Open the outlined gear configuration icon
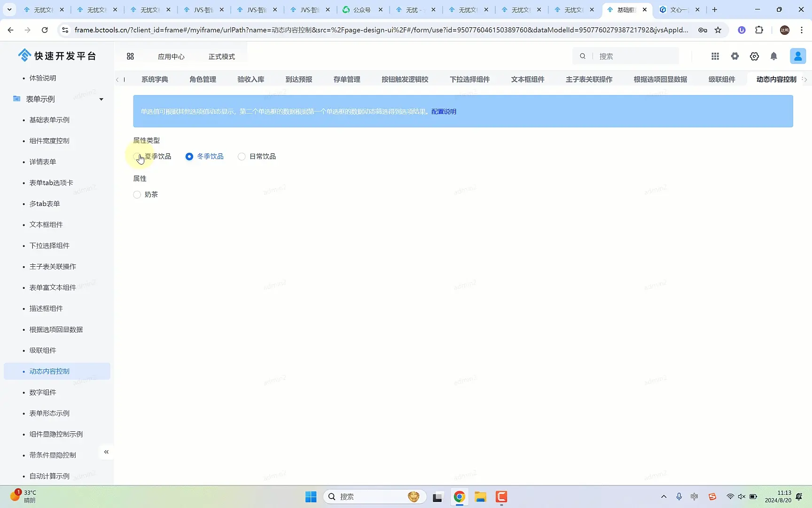 (754, 56)
